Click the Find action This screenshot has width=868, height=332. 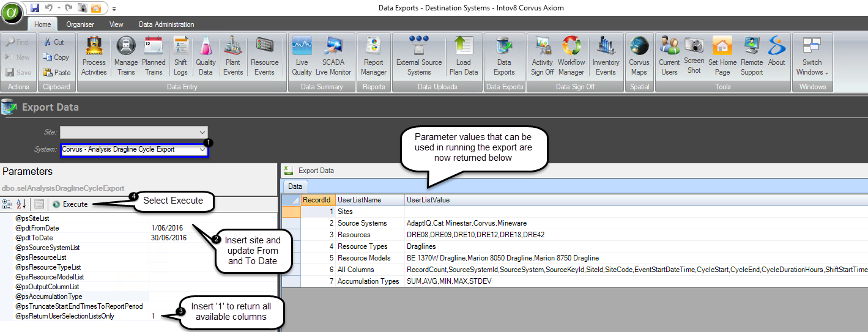pyautogui.click(x=18, y=42)
